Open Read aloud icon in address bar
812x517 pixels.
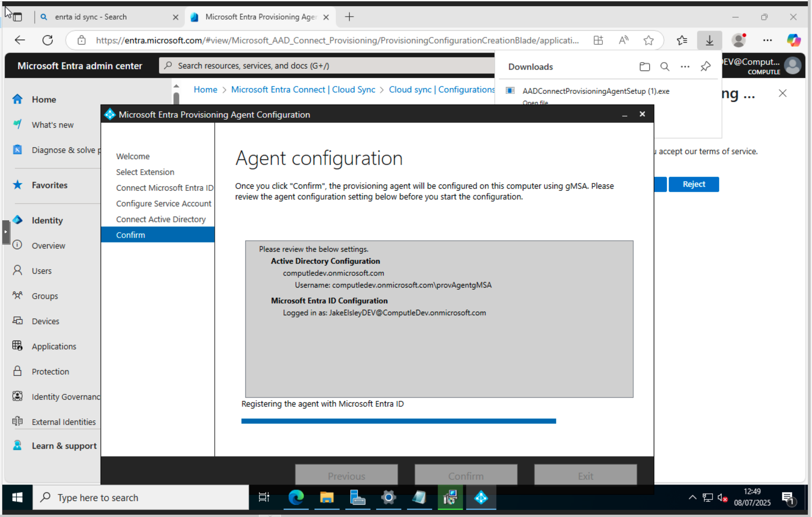pyautogui.click(x=623, y=41)
